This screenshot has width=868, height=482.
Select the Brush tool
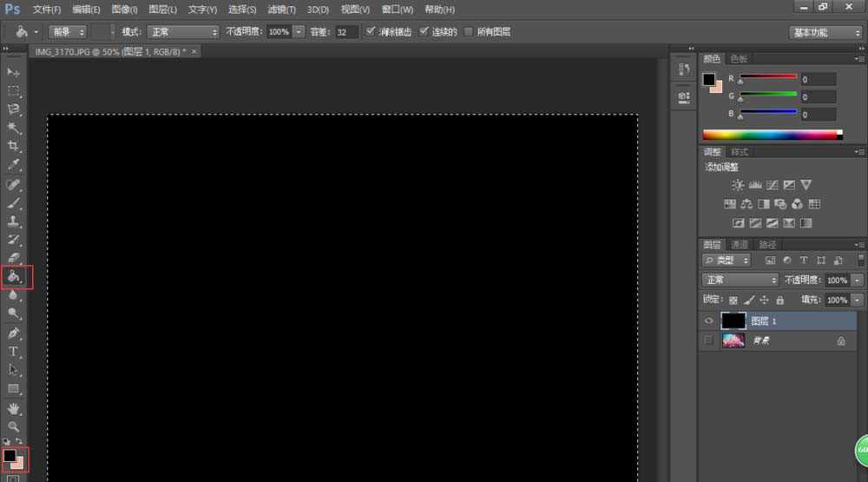click(x=13, y=202)
